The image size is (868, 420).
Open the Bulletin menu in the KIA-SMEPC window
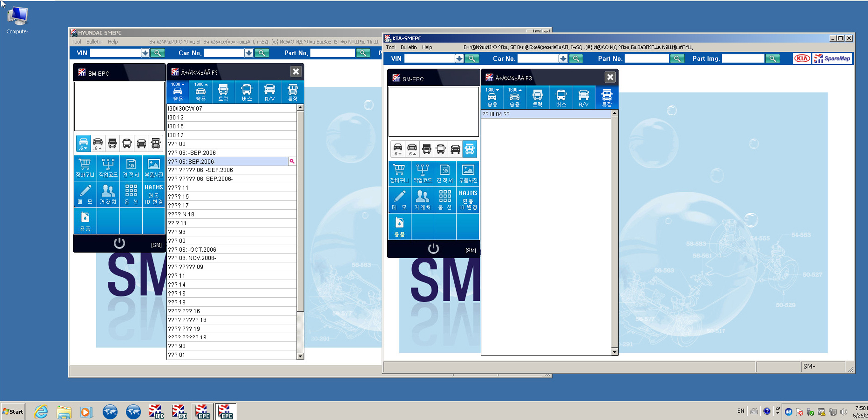coord(408,48)
